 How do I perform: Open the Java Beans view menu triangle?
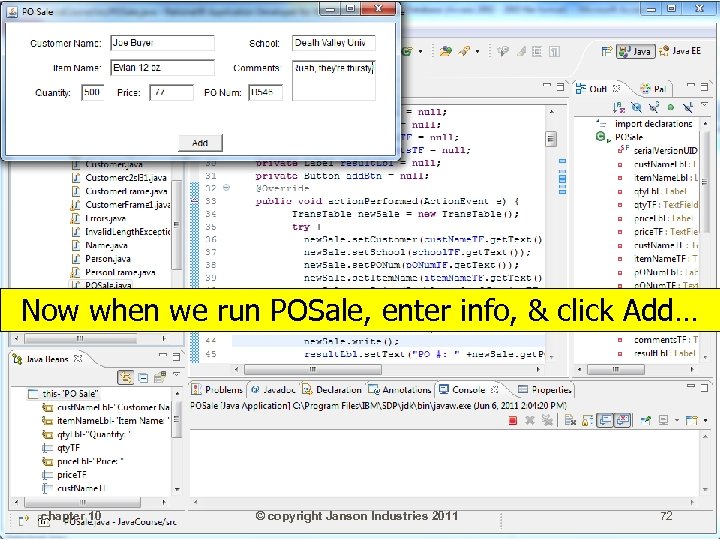click(176, 375)
